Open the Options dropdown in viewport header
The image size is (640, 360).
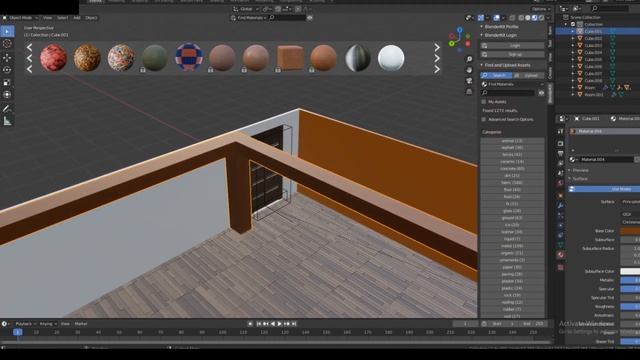click(x=540, y=9)
